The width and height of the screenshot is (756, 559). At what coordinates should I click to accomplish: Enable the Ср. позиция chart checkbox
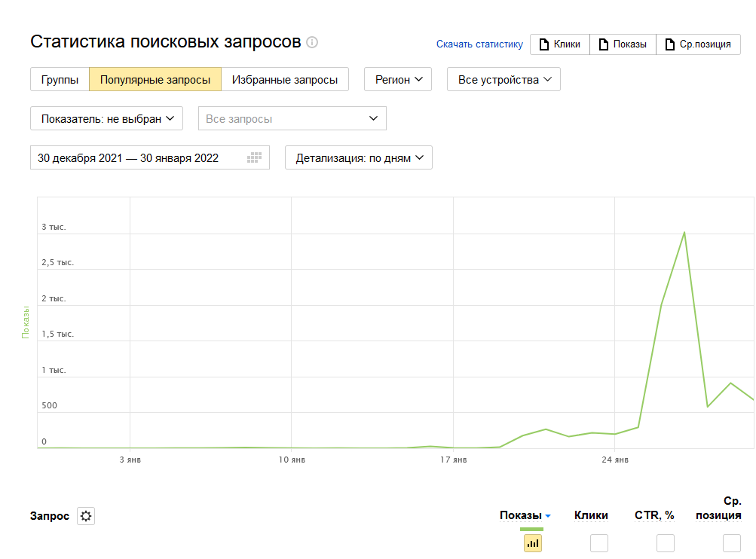click(x=731, y=544)
